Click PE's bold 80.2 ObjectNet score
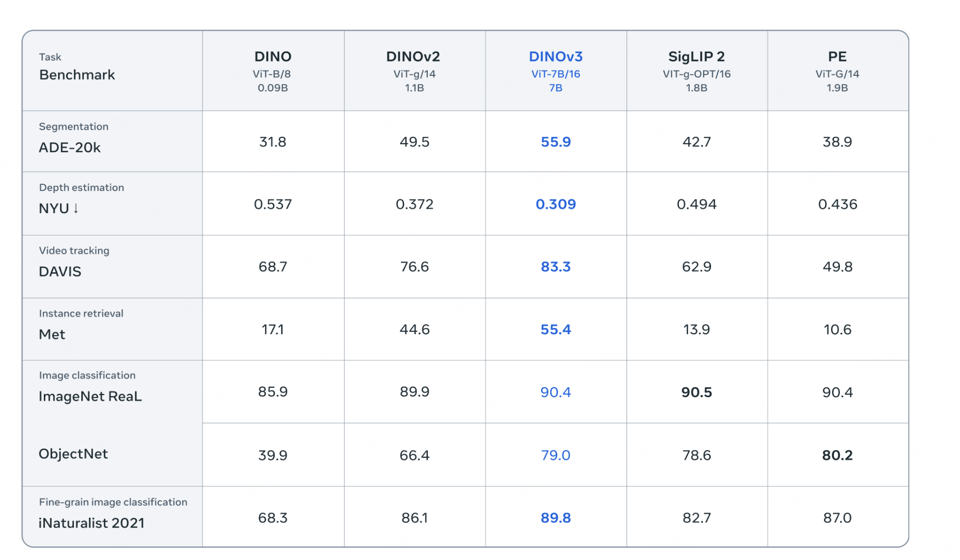The image size is (960, 560). [x=837, y=455]
